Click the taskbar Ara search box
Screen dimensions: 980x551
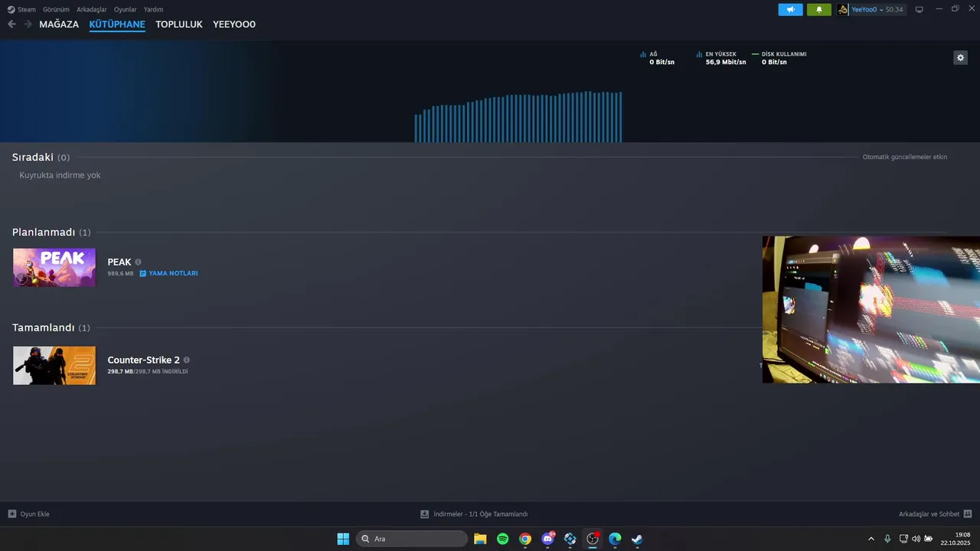click(x=412, y=539)
